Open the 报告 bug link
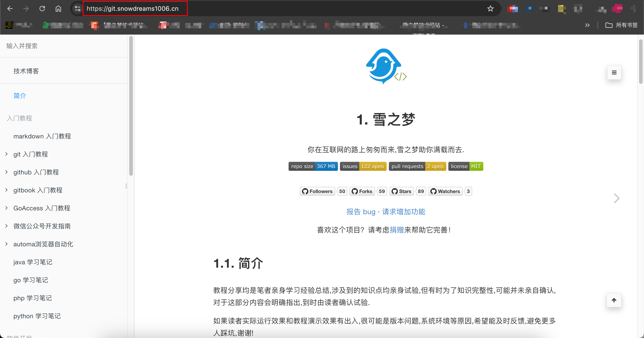The width and height of the screenshot is (644, 338). click(361, 212)
